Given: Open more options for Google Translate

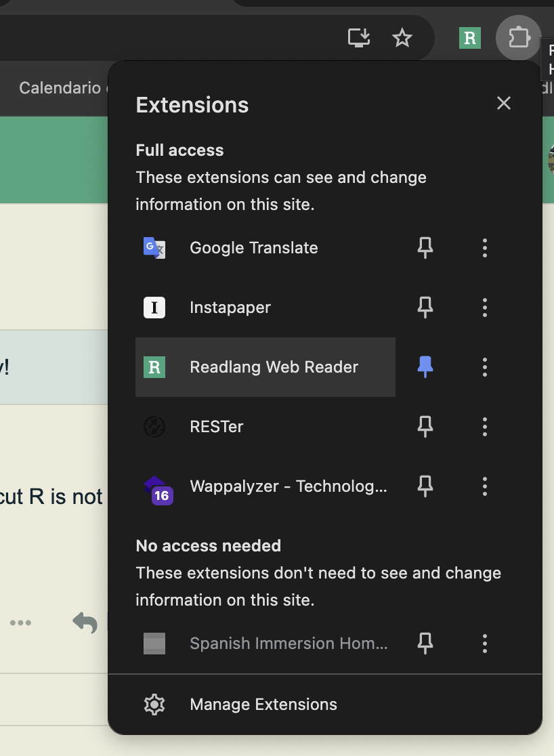Looking at the screenshot, I should pyautogui.click(x=484, y=248).
